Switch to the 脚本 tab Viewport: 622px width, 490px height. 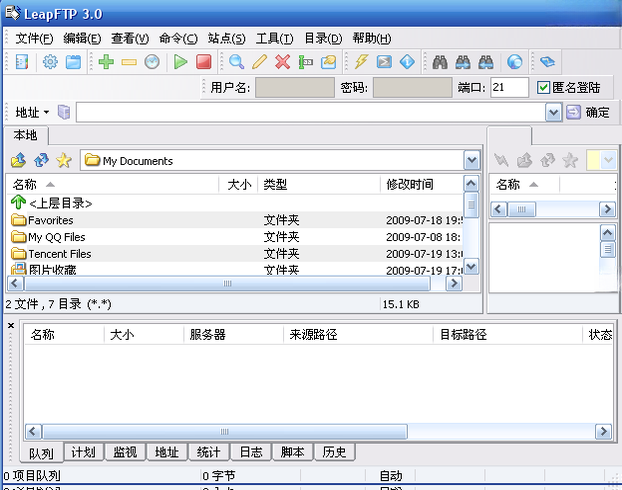click(292, 452)
